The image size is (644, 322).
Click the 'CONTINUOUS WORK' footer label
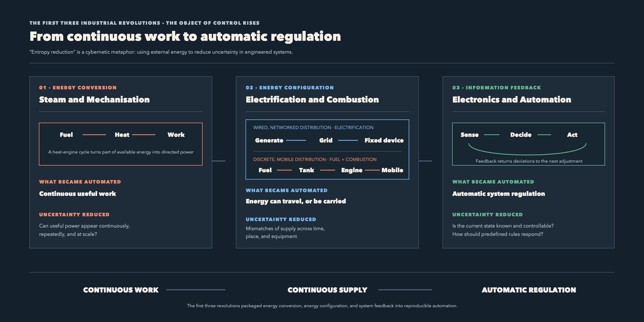(121, 290)
